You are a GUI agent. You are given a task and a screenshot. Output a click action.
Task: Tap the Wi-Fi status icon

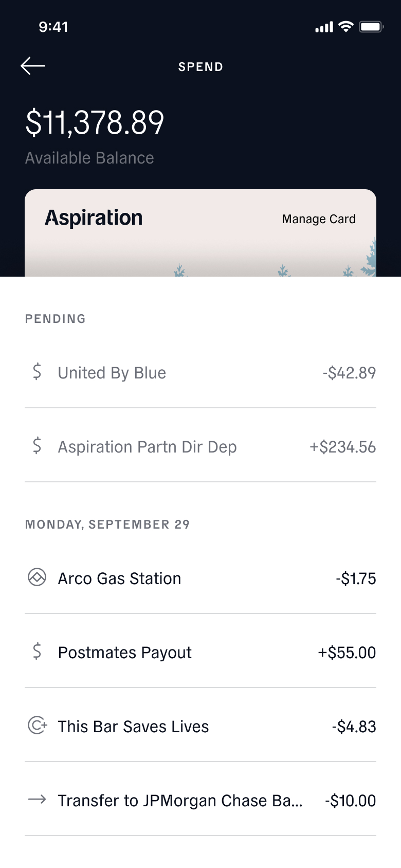pos(347,27)
